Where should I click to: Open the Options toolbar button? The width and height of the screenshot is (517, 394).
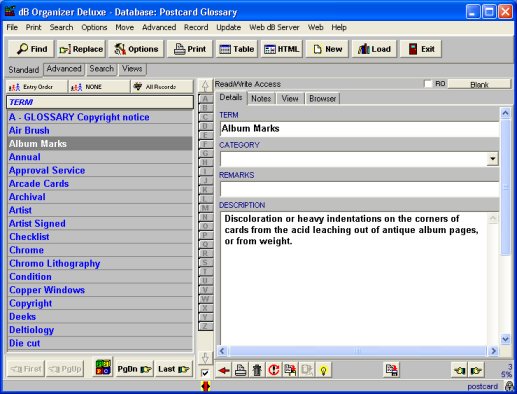coord(136,49)
